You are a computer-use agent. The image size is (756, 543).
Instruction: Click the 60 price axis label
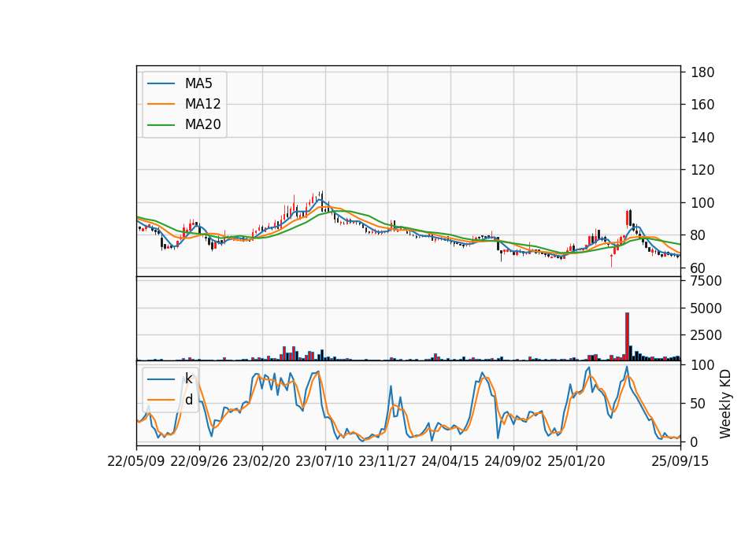coord(699,268)
